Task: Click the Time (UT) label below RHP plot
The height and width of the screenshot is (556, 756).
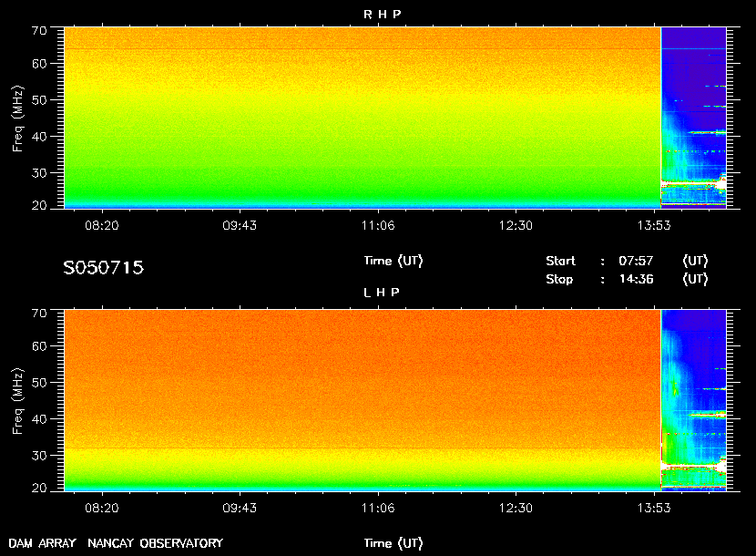Action: tap(393, 261)
